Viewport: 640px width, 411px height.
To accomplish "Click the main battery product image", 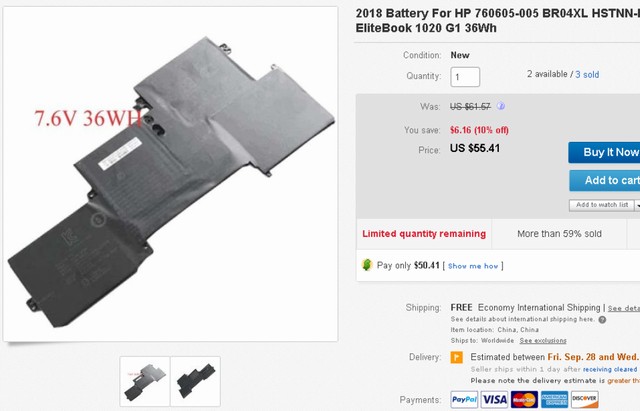I will [171, 174].
